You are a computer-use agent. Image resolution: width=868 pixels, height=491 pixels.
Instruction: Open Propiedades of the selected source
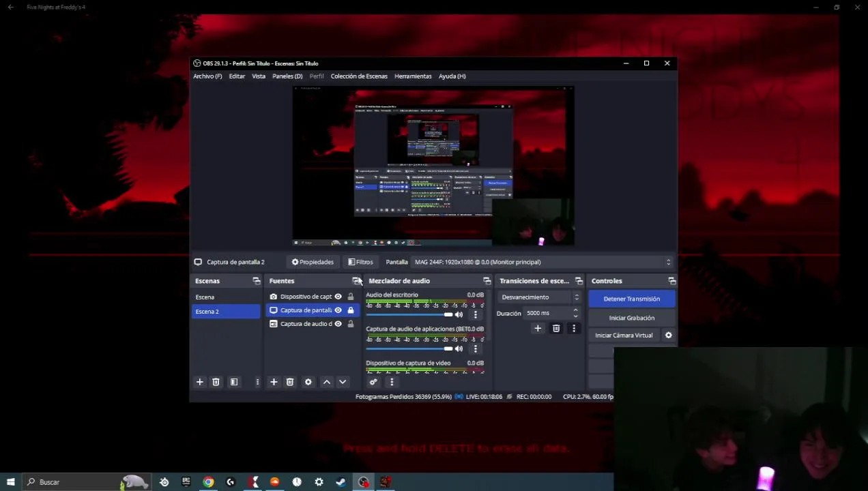(313, 262)
